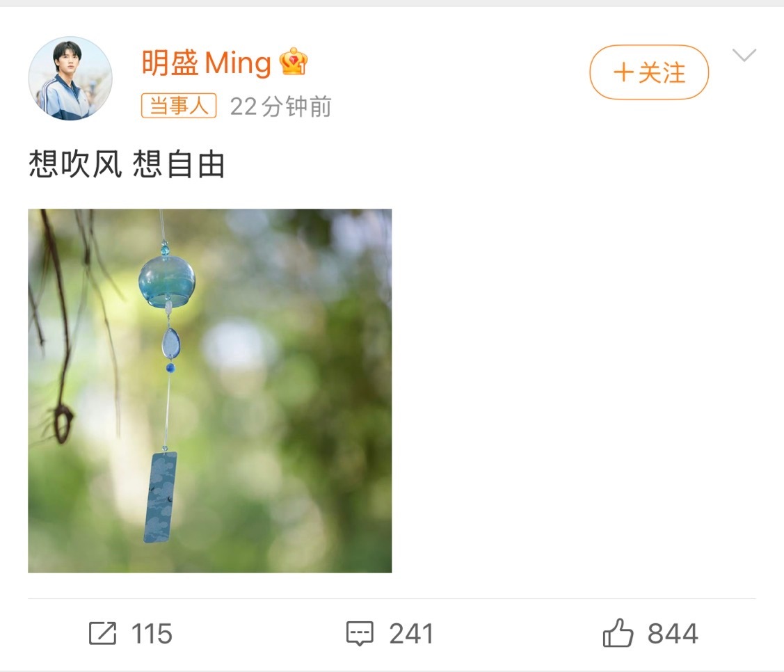Click the 关注 text label
This screenshot has width=784, height=672.
[x=662, y=72]
